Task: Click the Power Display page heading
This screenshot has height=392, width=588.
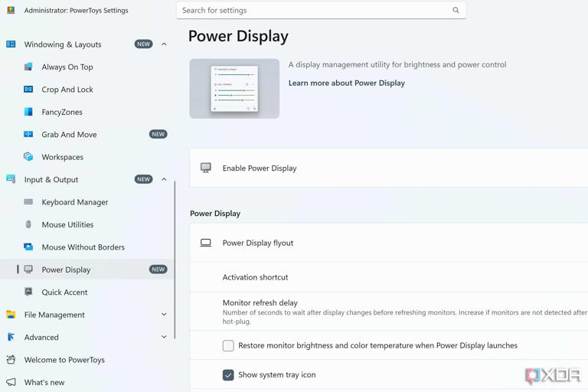Action: tap(238, 37)
